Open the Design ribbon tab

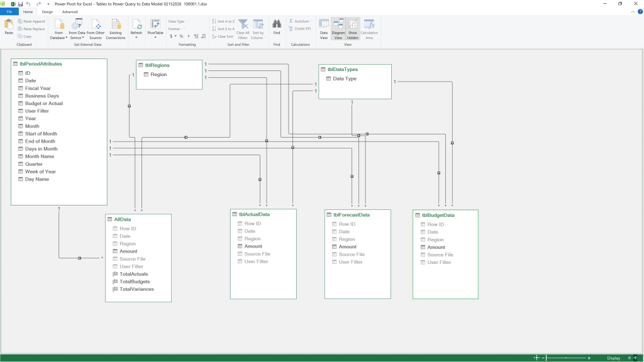coord(47,12)
